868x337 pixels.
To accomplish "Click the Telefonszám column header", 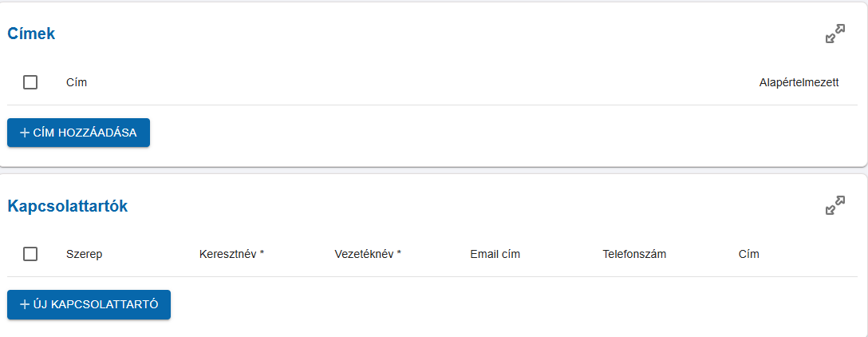I will point(634,254).
